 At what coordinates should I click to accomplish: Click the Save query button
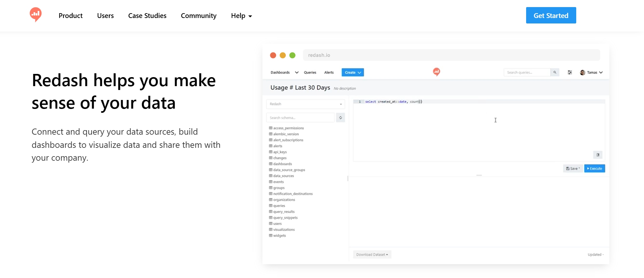pos(573,168)
